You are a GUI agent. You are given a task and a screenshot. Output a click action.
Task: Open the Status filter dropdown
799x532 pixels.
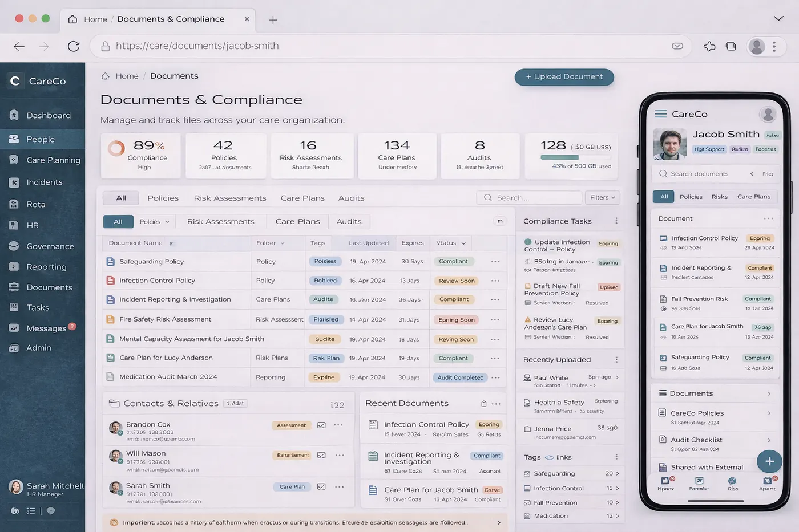point(450,243)
